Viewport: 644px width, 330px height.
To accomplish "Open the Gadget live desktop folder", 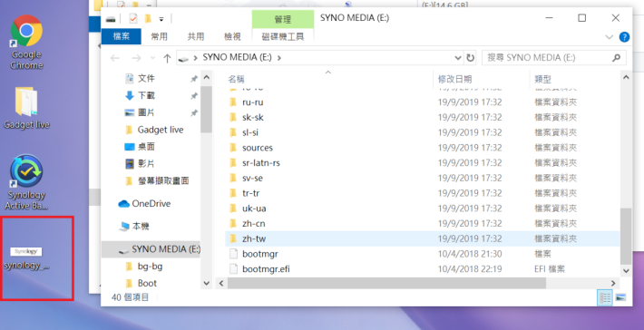I will click(26, 108).
